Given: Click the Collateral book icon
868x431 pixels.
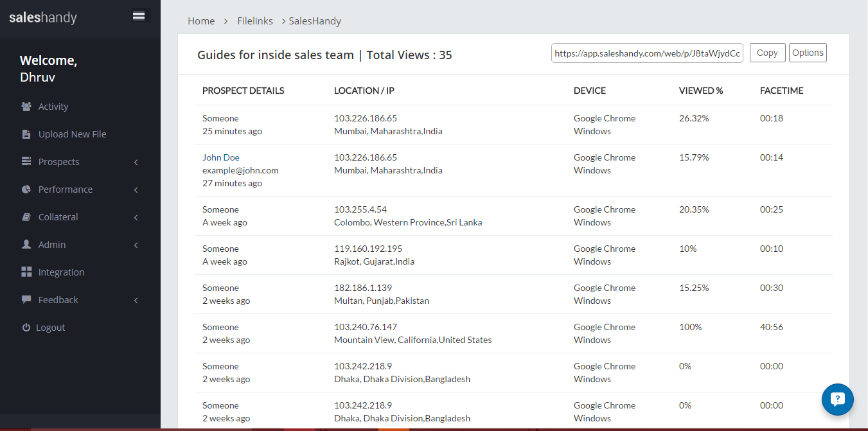Looking at the screenshot, I should click(26, 217).
